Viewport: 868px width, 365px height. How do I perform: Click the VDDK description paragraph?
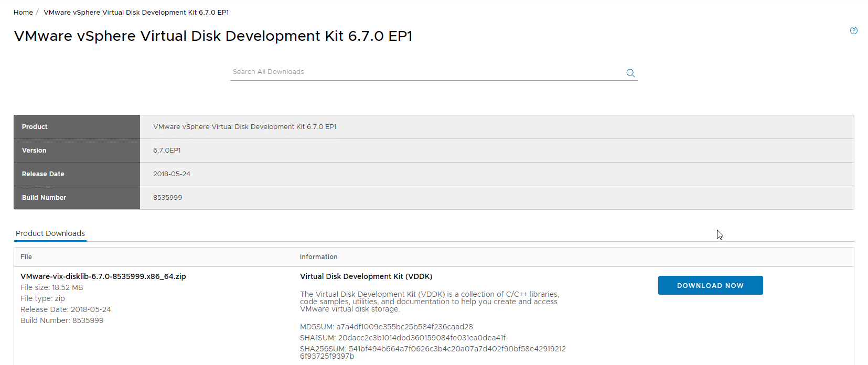click(x=430, y=302)
